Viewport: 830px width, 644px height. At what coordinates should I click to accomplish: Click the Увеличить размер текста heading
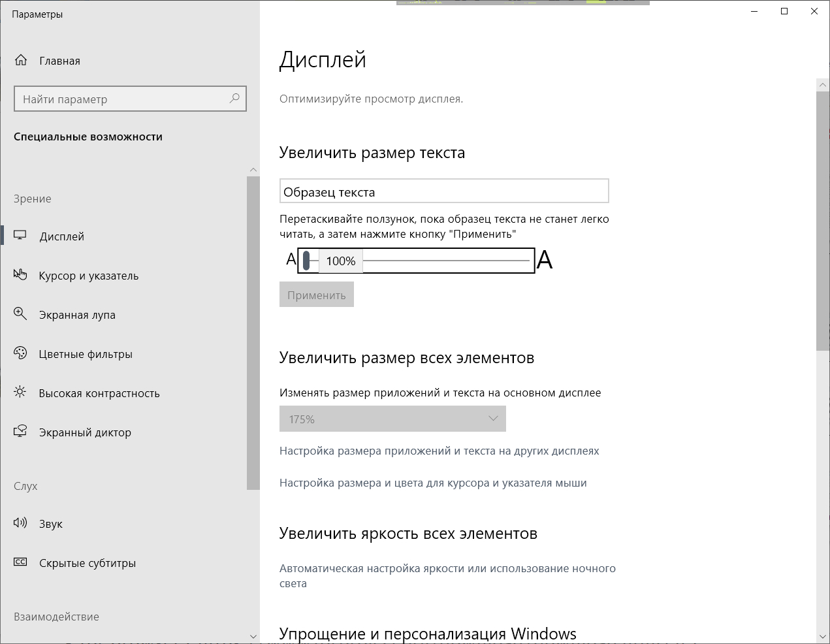click(x=372, y=152)
